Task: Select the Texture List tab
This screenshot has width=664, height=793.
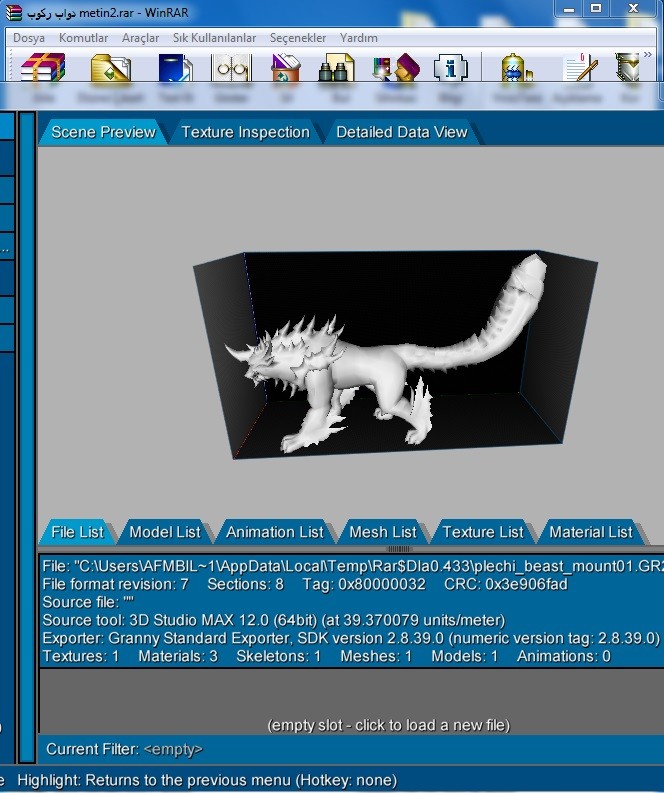Action: coord(483,532)
